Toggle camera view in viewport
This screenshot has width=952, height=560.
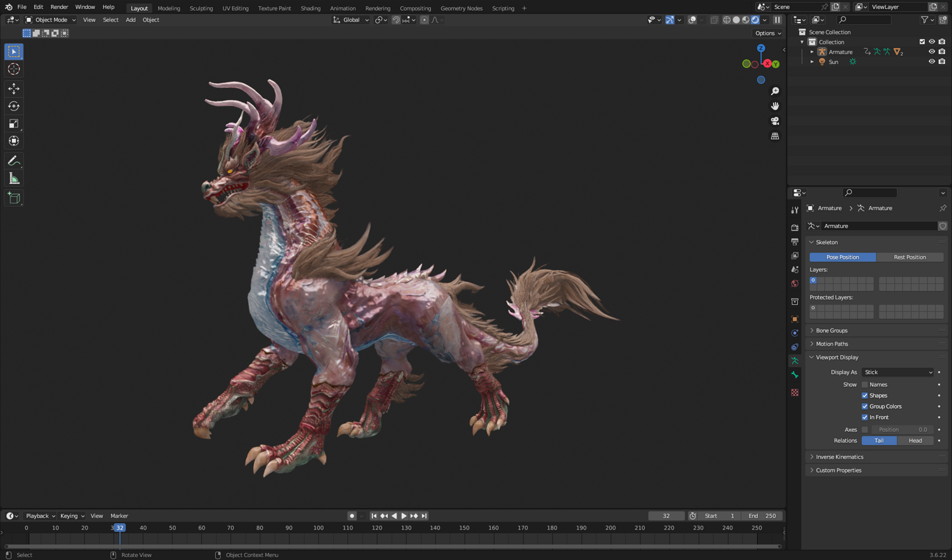tap(775, 121)
